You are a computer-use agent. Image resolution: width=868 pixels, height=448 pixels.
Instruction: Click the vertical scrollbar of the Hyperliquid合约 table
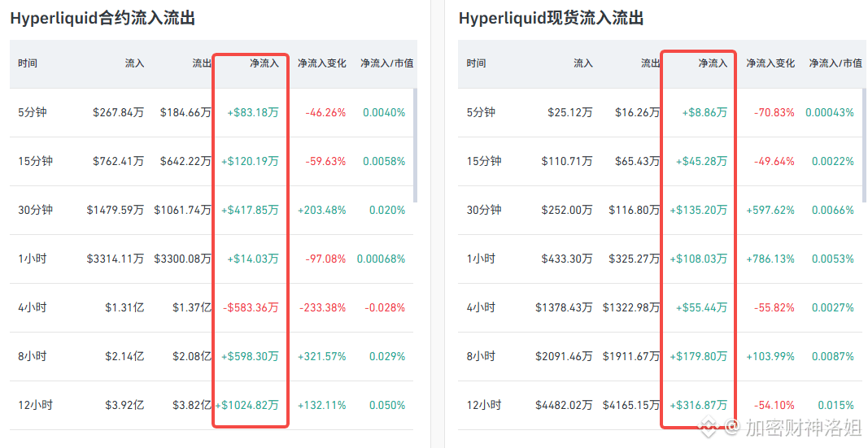click(415, 146)
